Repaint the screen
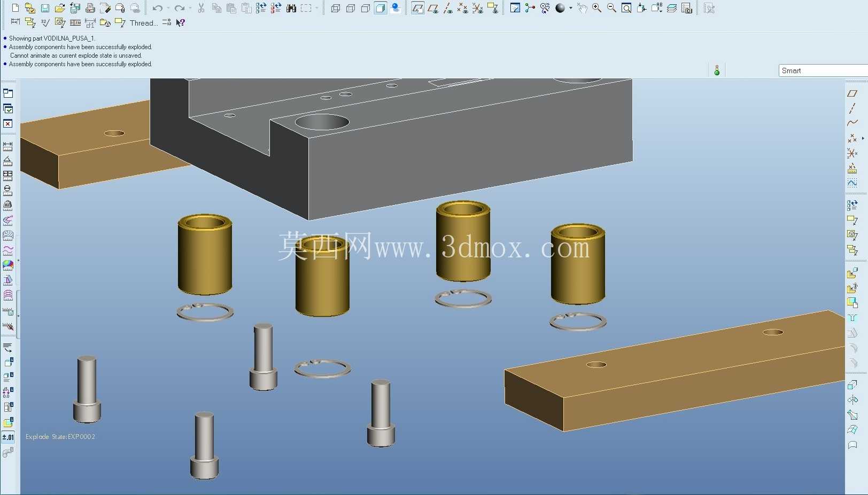 pos(515,8)
